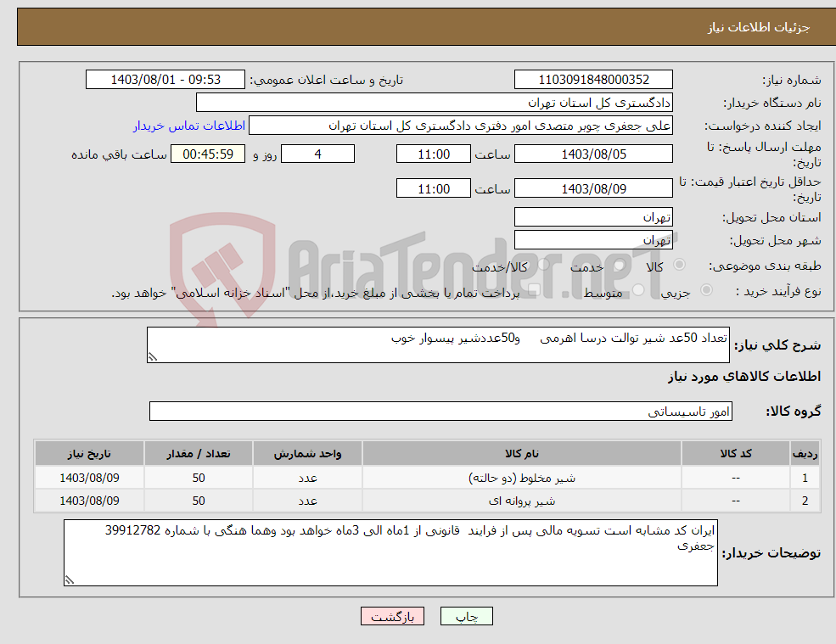Click the resize grip of buyer notes box
The height and width of the screenshot is (644, 836).
pyautogui.click(x=70, y=580)
